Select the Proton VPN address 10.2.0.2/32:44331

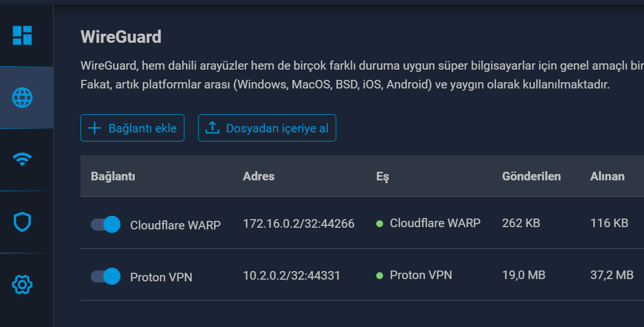point(292,276)
